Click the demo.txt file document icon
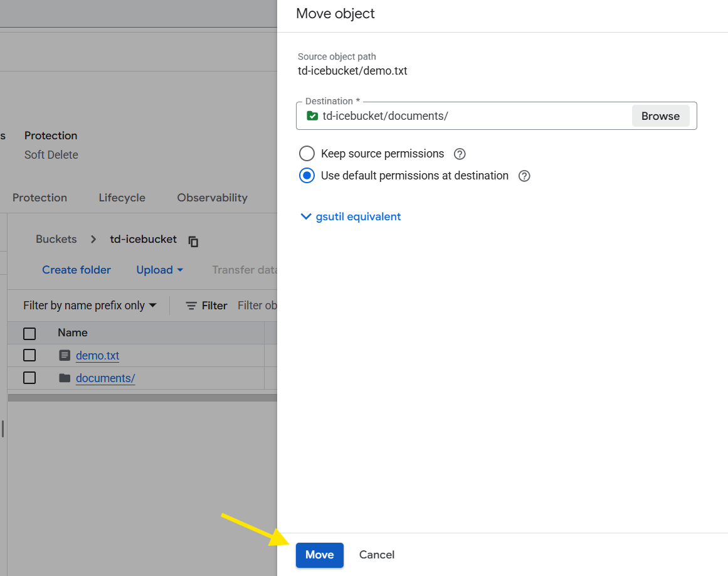728x576 pixels. (x=65, y=355)
